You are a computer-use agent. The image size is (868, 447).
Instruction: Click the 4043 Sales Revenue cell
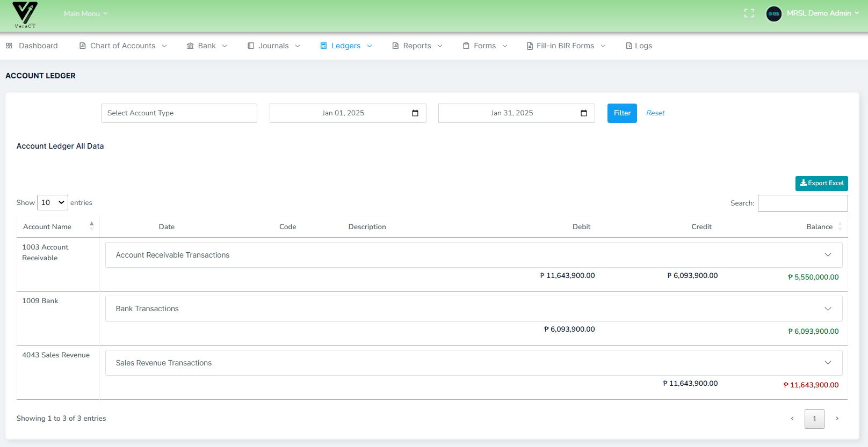pyautogui.click(x=58, y=372)
